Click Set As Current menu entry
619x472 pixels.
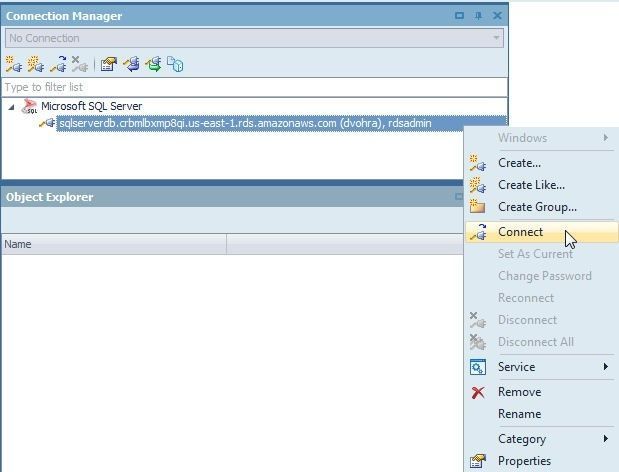(541, 254)
